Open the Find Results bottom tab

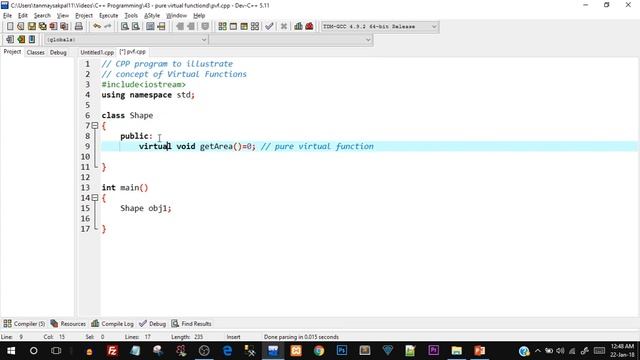tap(191, 324)
